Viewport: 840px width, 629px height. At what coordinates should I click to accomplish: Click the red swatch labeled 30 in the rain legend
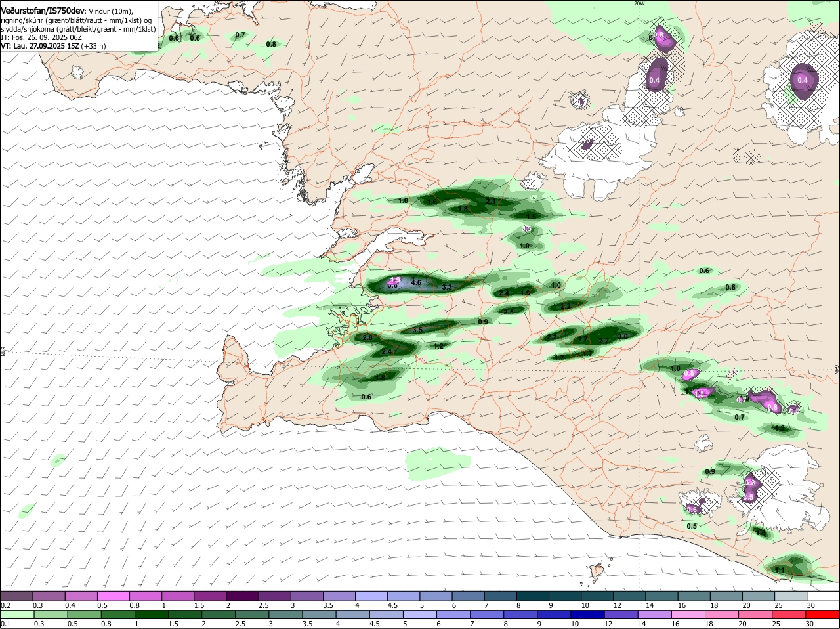[x=822, y=614]
